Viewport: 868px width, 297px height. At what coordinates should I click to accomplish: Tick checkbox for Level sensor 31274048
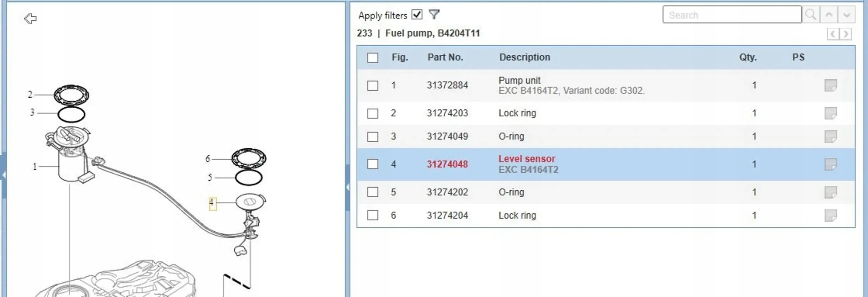(373, 164)
